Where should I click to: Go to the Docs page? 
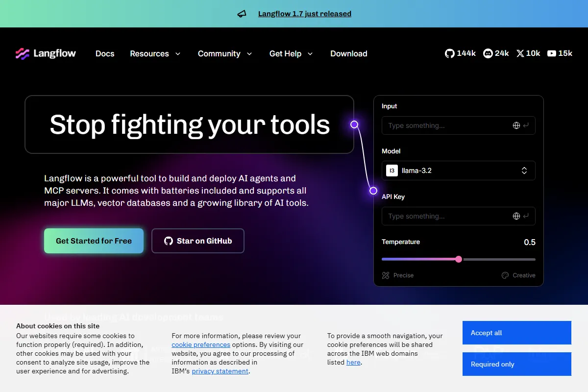(x=105, y=53)
